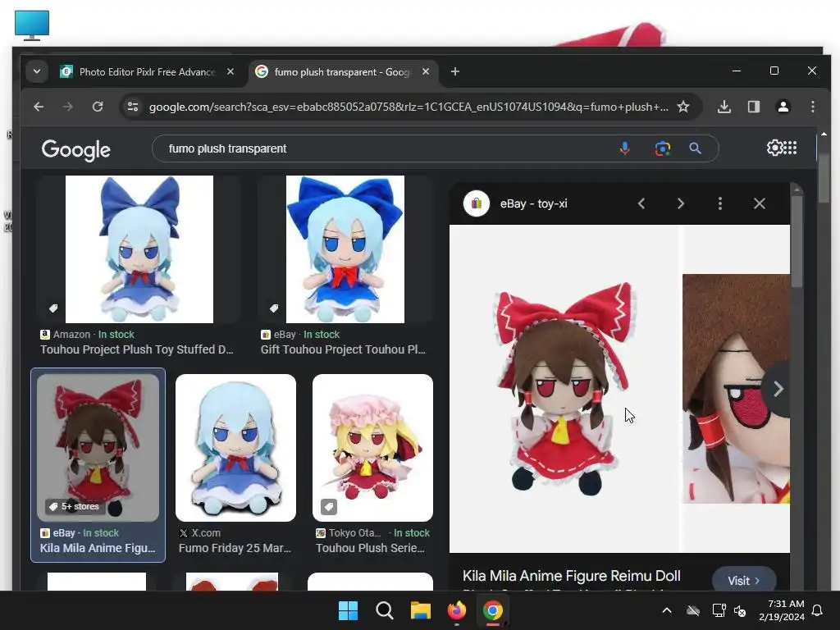View site information icon in address bar
This screenshot has width=840, height=630.
click(132, 107)
